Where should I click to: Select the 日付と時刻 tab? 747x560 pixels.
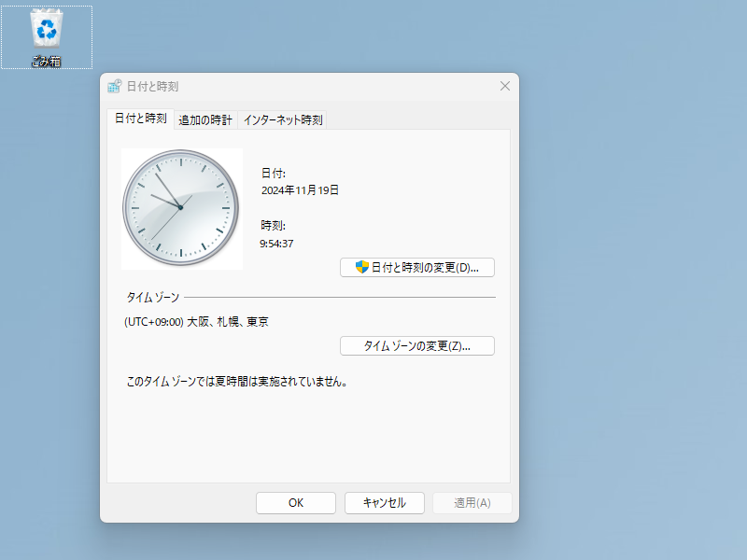(x=140, y=119)
